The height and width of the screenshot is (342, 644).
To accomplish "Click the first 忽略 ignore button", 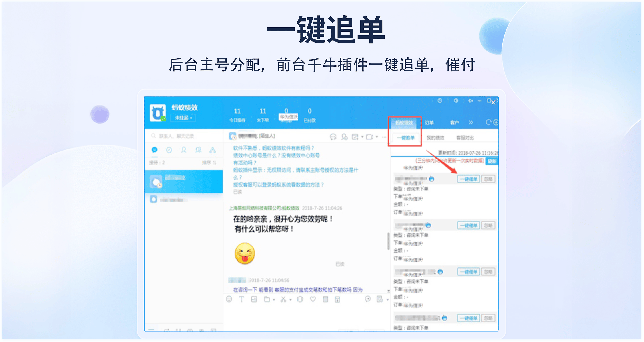I will pyautogui.click(x=488, y=179).
